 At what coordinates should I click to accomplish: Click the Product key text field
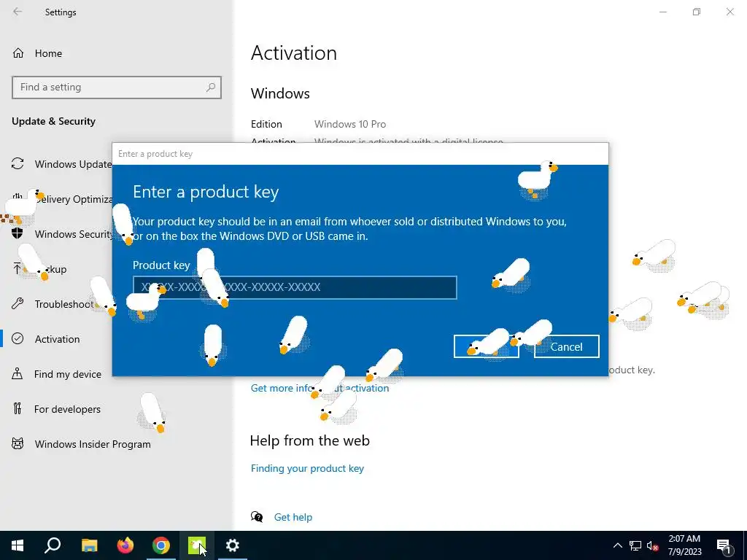[x=295, y=287]
